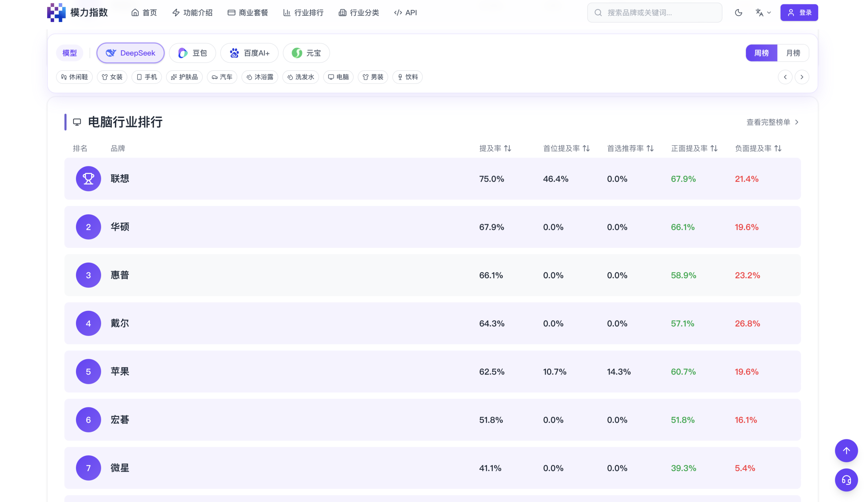Show previous categories with the left chevron
Screen dimensions: 868x502
click(x=785, y=77)
